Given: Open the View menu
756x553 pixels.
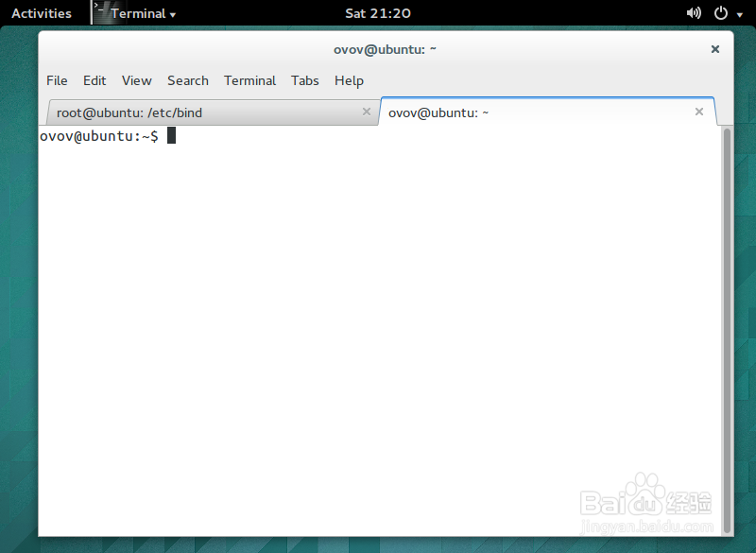Looking at the screenshot, I should tap(136, 80).
